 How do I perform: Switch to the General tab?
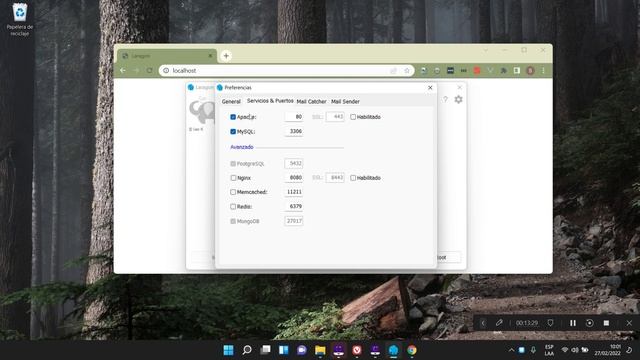coord(231,101)
